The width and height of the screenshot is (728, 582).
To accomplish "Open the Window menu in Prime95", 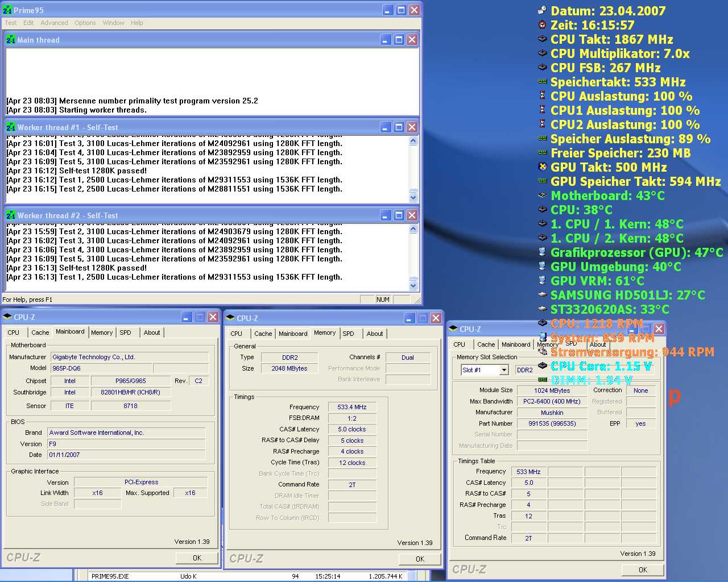I will (x=114, y=23).
